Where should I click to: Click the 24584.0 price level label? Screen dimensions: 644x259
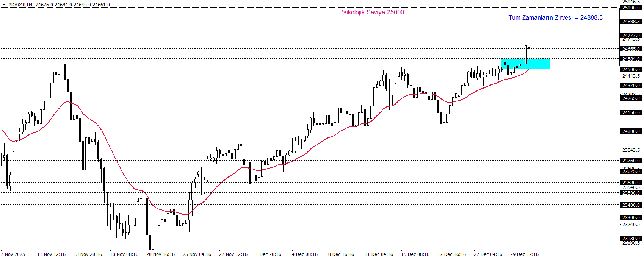631,59
